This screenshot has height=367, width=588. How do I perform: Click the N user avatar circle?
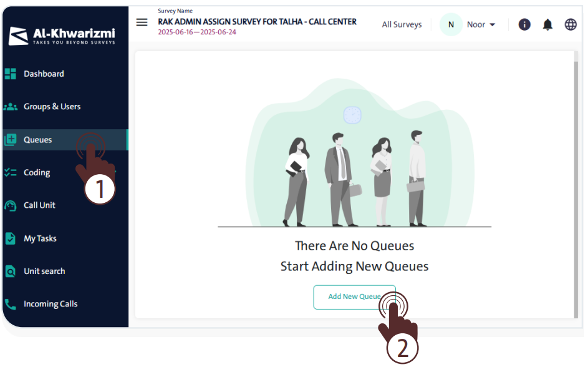[451, 25]
